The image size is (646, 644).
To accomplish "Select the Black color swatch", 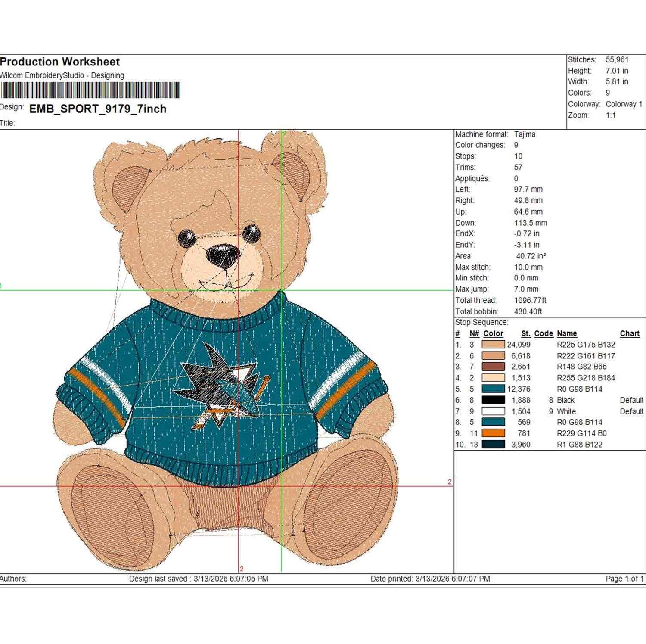I will [x=493, y=400].
